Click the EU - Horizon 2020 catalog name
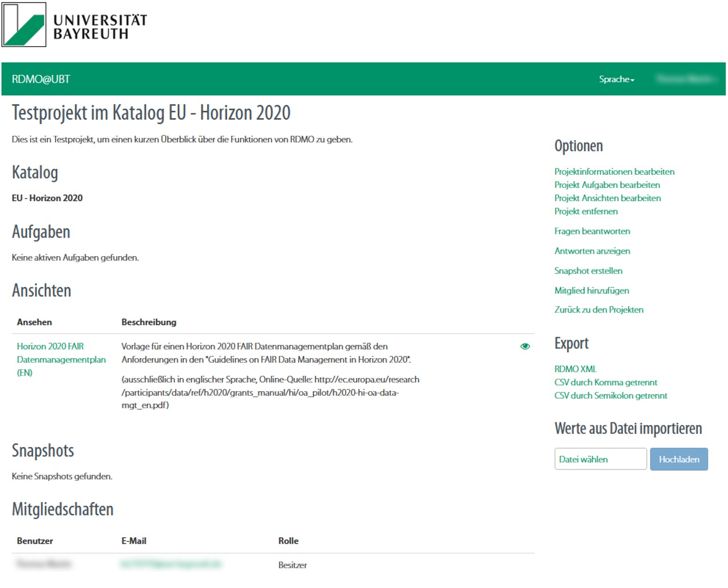Viewport: 728px width, 588px height. [47, 198]
